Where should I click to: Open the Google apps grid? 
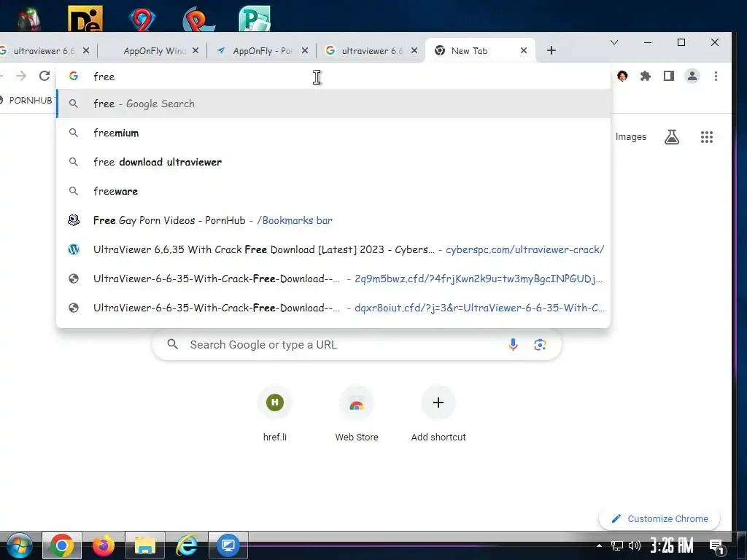click(707, 137)
